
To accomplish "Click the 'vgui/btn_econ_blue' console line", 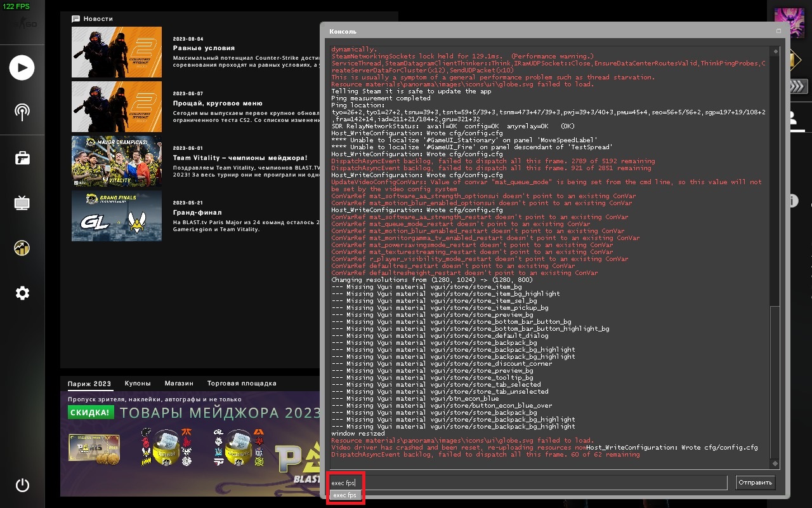I will pos(415,399).
